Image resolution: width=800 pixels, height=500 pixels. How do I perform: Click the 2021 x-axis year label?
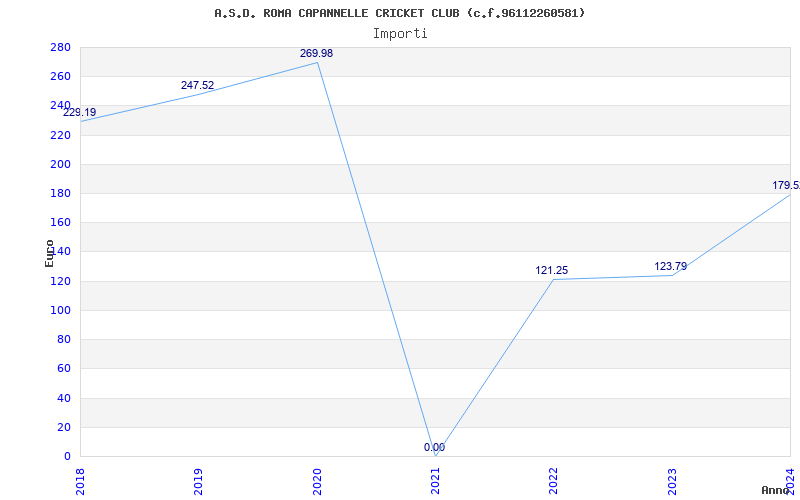435,481
